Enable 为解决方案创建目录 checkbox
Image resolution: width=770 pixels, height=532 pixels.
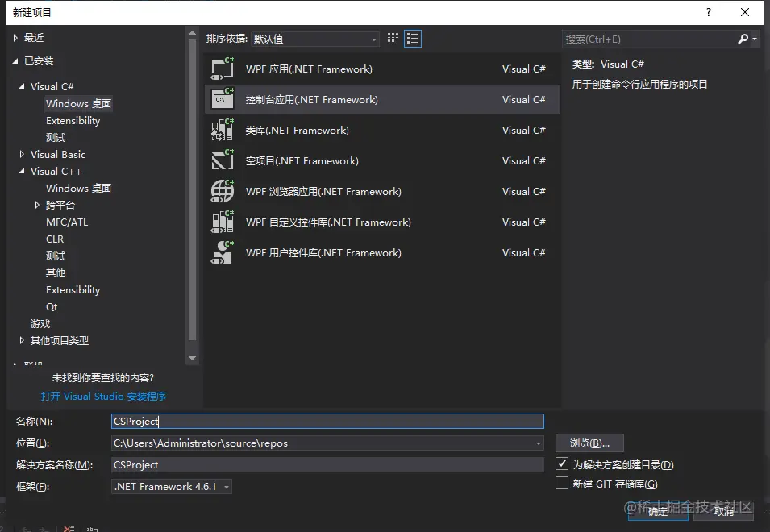(562, 463)
